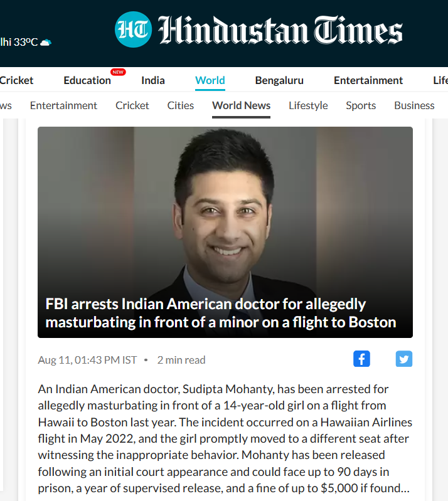This screenshot has width=448, height=501.
Task: Select the World tab
Action: [210, 80]
